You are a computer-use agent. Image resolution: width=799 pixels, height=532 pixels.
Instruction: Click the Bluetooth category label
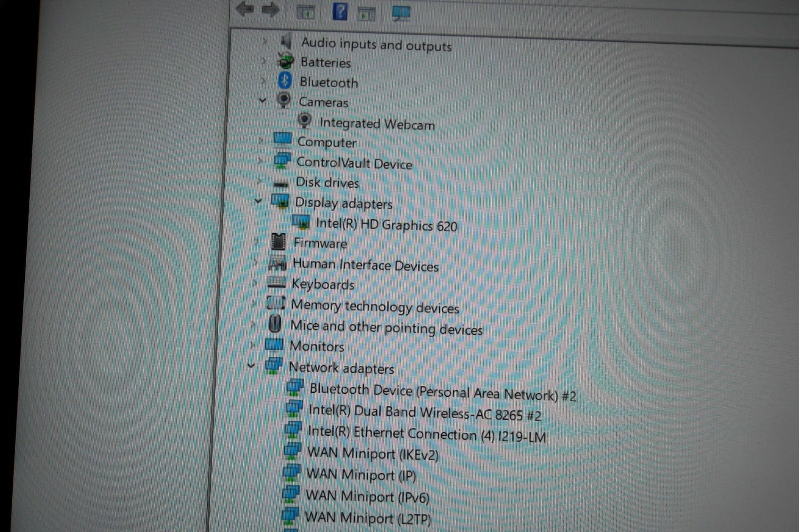pyautogui.click(x=329, y=82)
